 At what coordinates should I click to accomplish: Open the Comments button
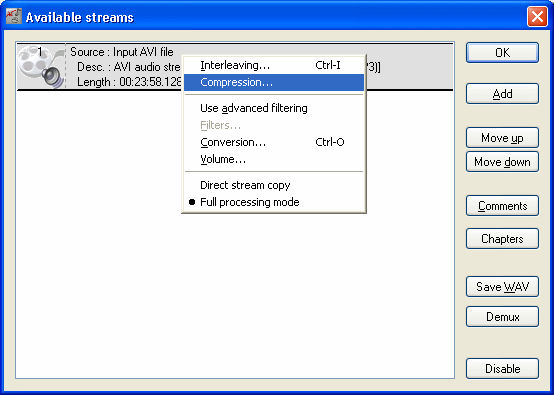point(502,206)
